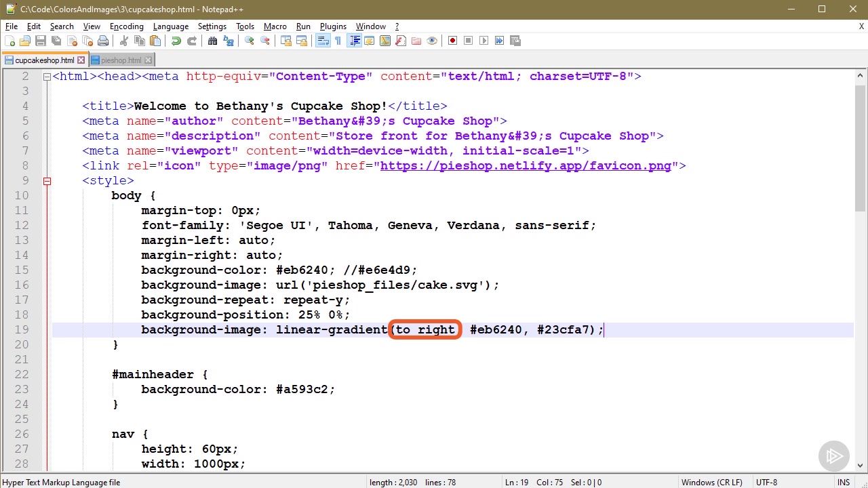Click the Save file toolbar icon
Viewport: 868px width, 488px height.
40,41
